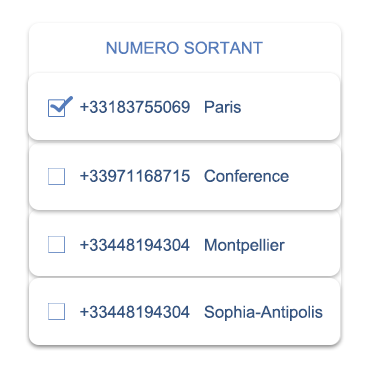Enable the Montpellier number checkbox

(x=57, y=245)
